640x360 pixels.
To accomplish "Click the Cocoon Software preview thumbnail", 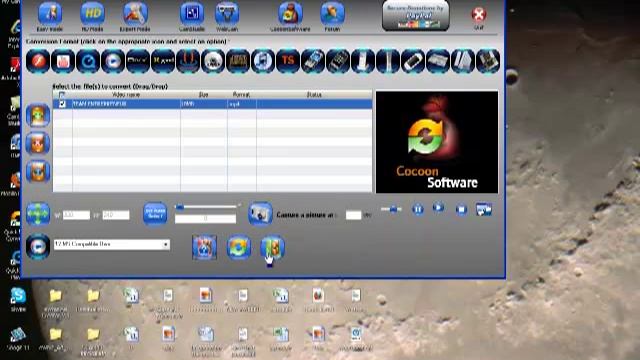I will 437,142.
